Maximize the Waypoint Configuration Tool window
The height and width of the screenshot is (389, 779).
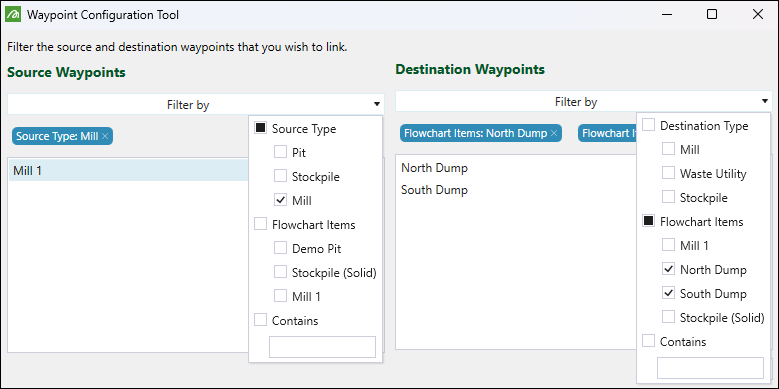[x=712, y=14]
